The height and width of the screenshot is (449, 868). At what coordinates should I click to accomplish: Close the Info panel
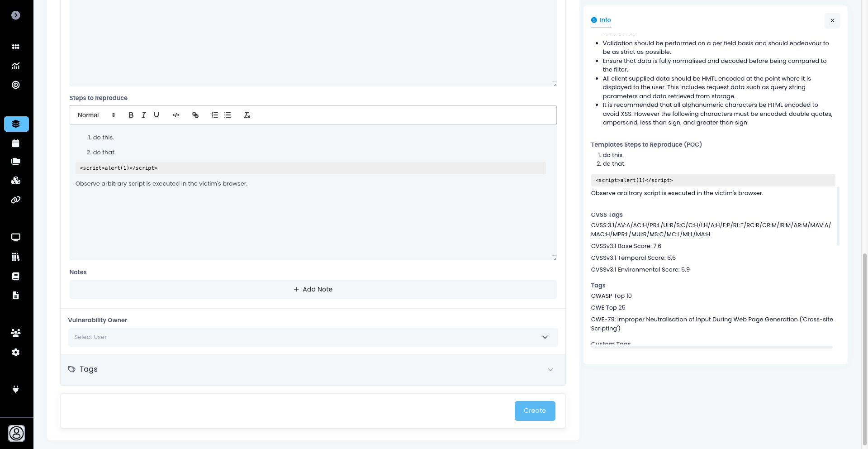[832, 20]
